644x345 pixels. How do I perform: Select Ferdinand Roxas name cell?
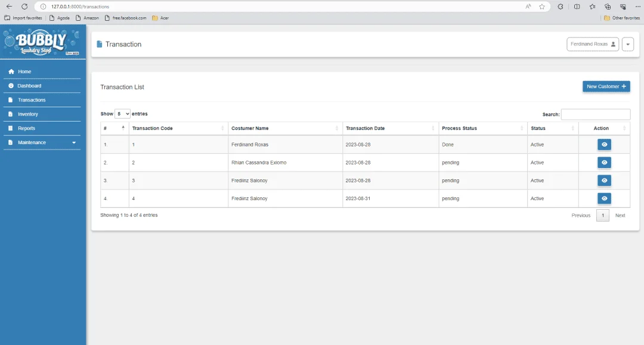[x=285, y=144]
